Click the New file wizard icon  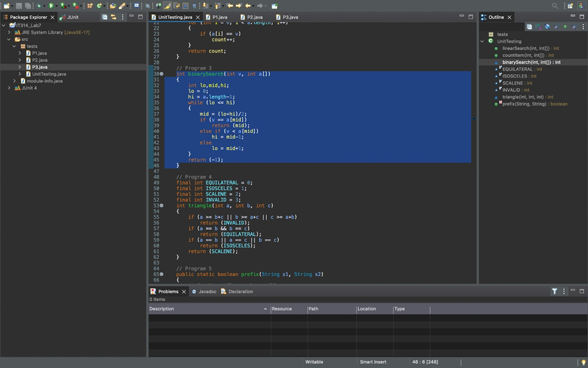[x=6, y=6]
